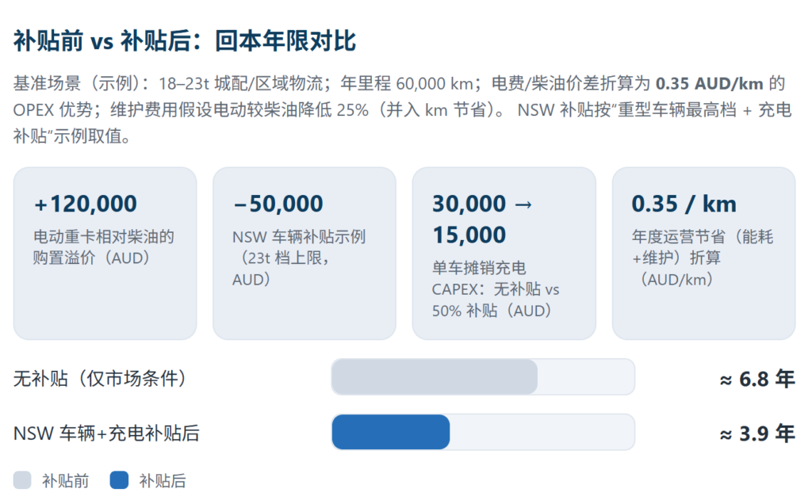The height and width of the screenshot is (504, 812).
Task: Click the NSW 车辆+充电补贴后 row label
Action: coord(106,433)
